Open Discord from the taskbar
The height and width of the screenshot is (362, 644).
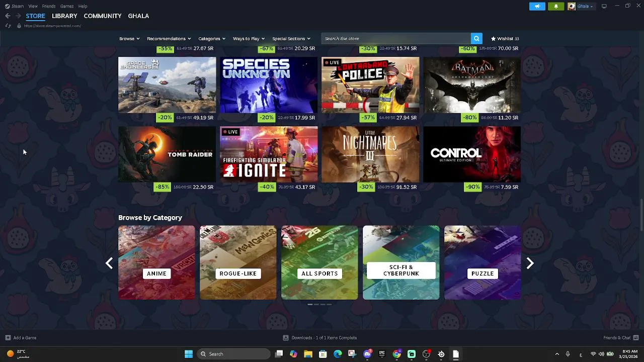pos(367,354)
